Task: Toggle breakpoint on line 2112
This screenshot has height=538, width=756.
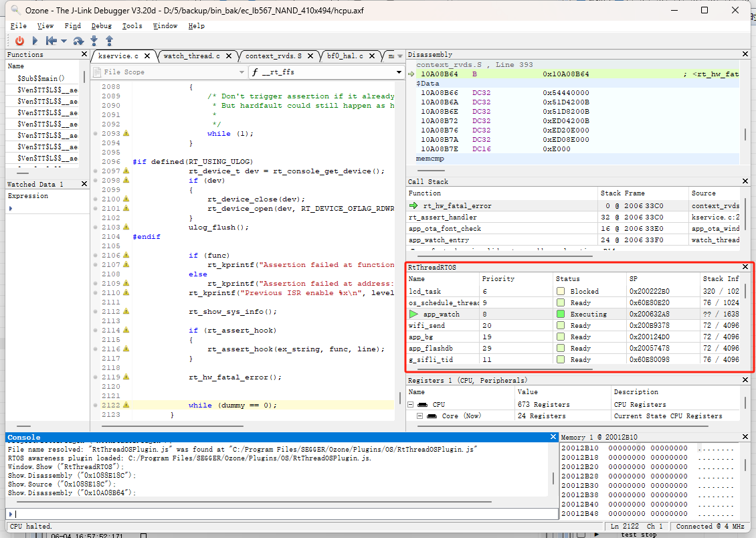Action: tap(96, 312)
